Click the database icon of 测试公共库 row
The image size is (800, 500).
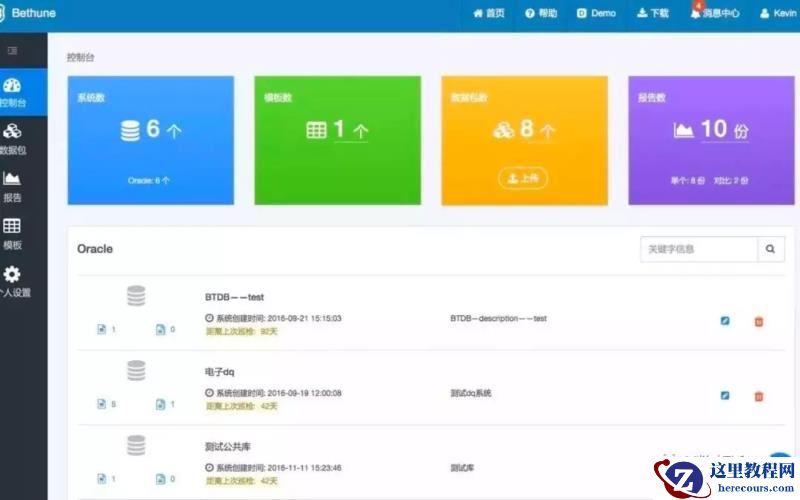136,445
